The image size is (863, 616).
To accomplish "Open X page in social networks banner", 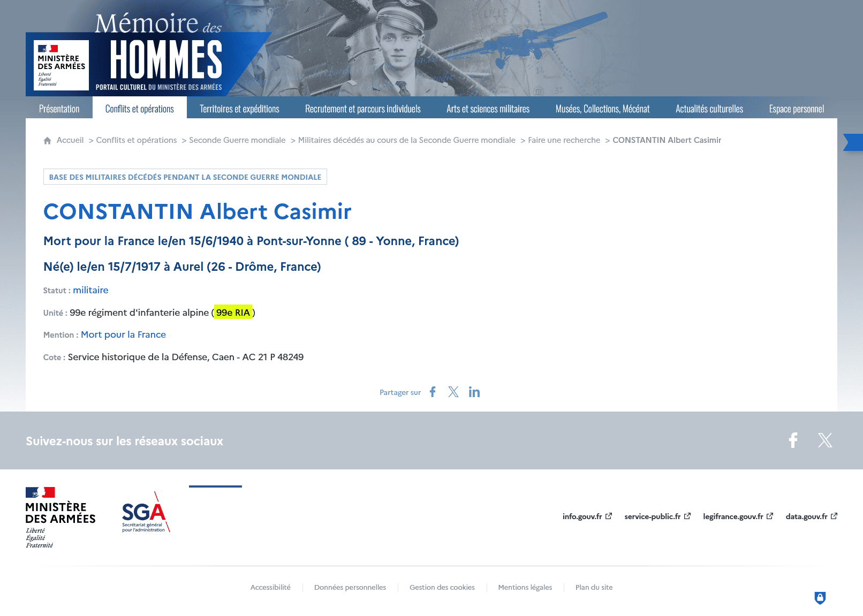I will coord(825,440).
